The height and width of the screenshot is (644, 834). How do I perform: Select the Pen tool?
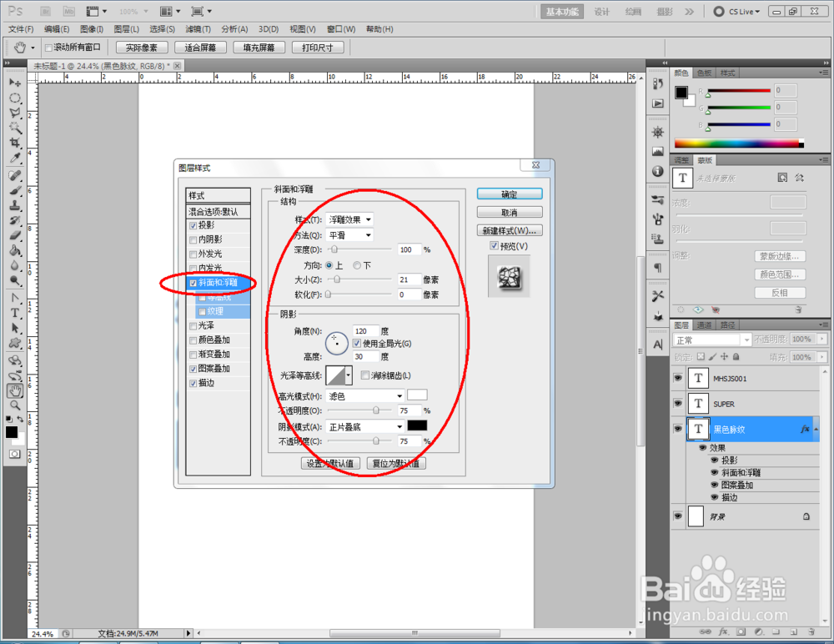[15, 298]
